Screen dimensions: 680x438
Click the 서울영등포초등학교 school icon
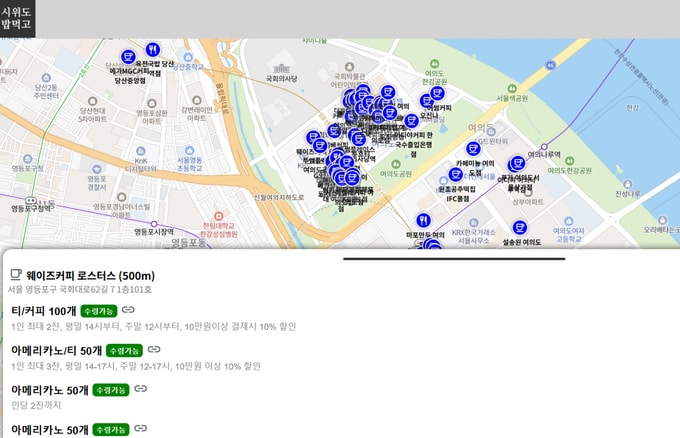[190, 150]
